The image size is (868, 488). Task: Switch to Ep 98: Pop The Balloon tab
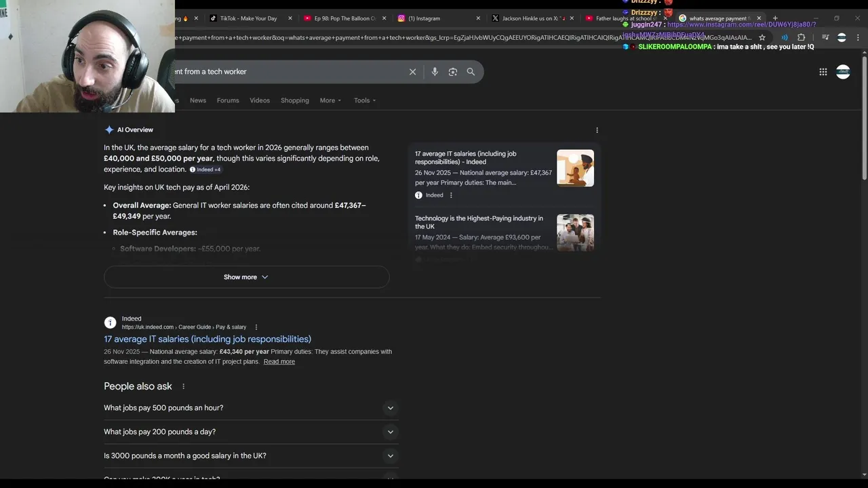[344, 18]
